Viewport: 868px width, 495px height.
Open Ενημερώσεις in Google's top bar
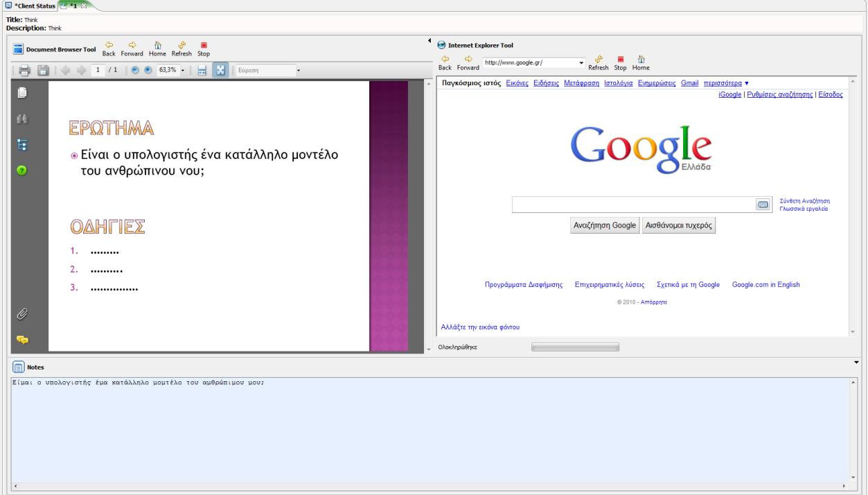tap(657, 83)
